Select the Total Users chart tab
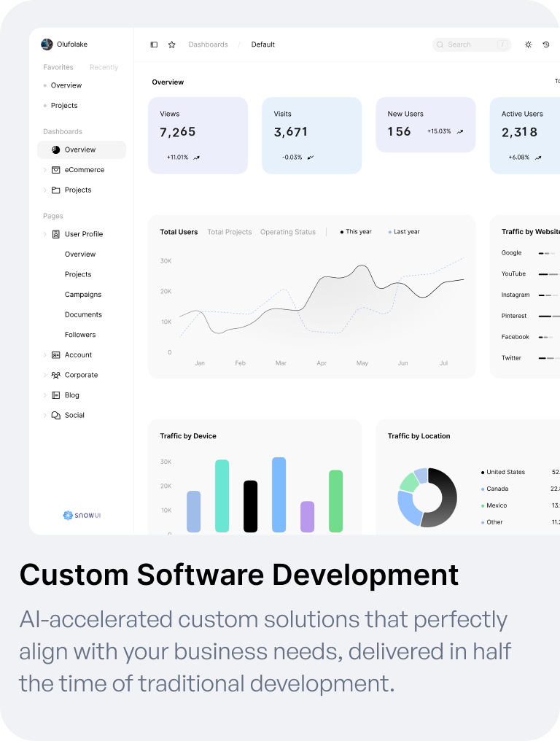This screenshot has width=560, height=741. click(x=179, y=232)
